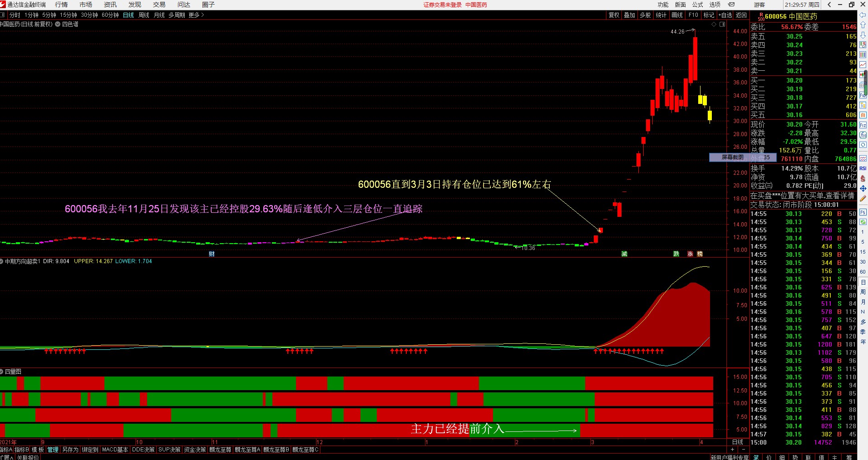Click the RSI indicator icon in sidebar

pos(863,168)
